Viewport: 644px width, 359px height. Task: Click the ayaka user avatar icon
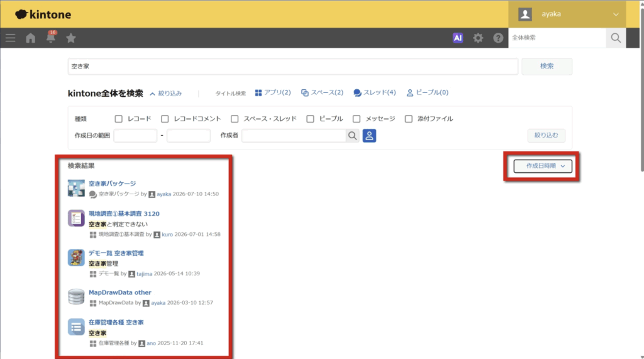coord(525,14)
